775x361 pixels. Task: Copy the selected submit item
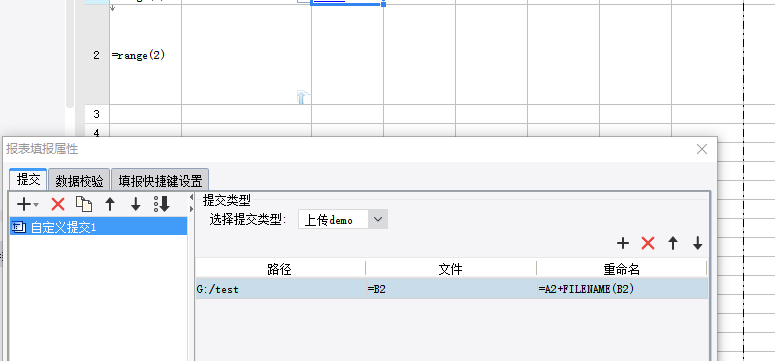click(84, 204)
